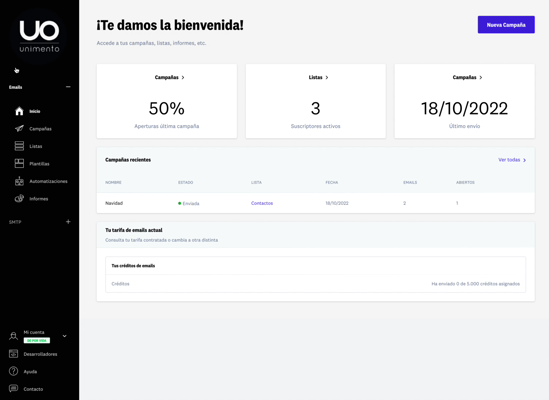The height and width of the screenshot is (400, 549).
Task: Click the Contacto chat bubble icon
Action: 13,389
